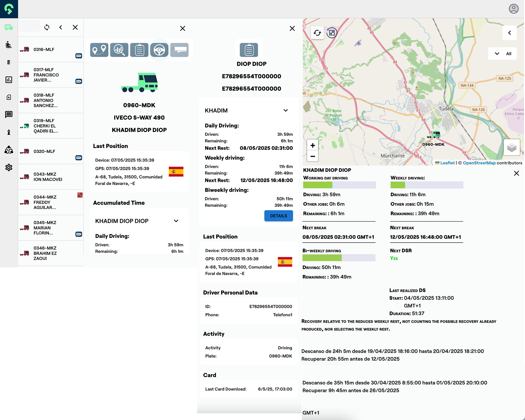Screen dimensions: 525x420
Task: Open the map layers icon
Action: pyautogui.click(x=512, y=148)
